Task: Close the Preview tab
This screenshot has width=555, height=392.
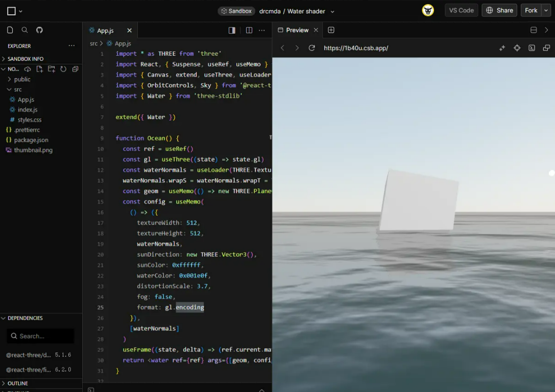Action: [x=316, y=30]
